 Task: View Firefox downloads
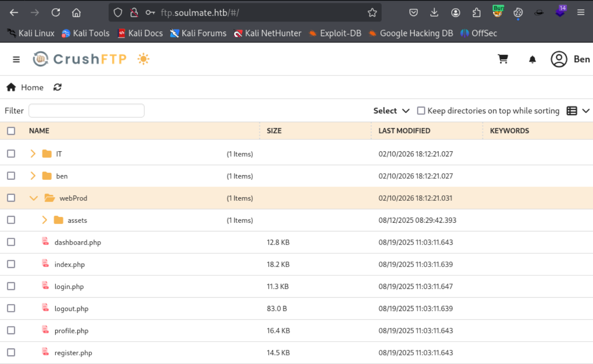point(434,12)
